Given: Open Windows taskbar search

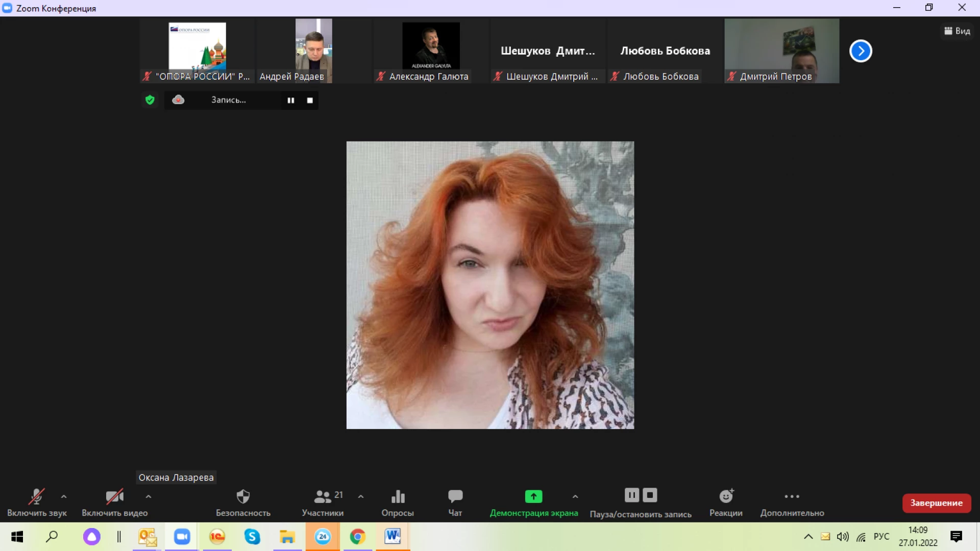Looking at the screenshot, I should pos(52,537).
